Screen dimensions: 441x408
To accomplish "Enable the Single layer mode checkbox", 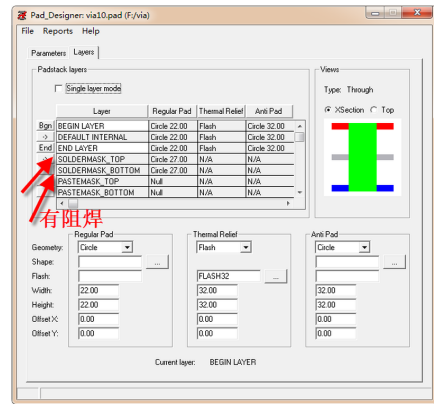I will (59, 89).
